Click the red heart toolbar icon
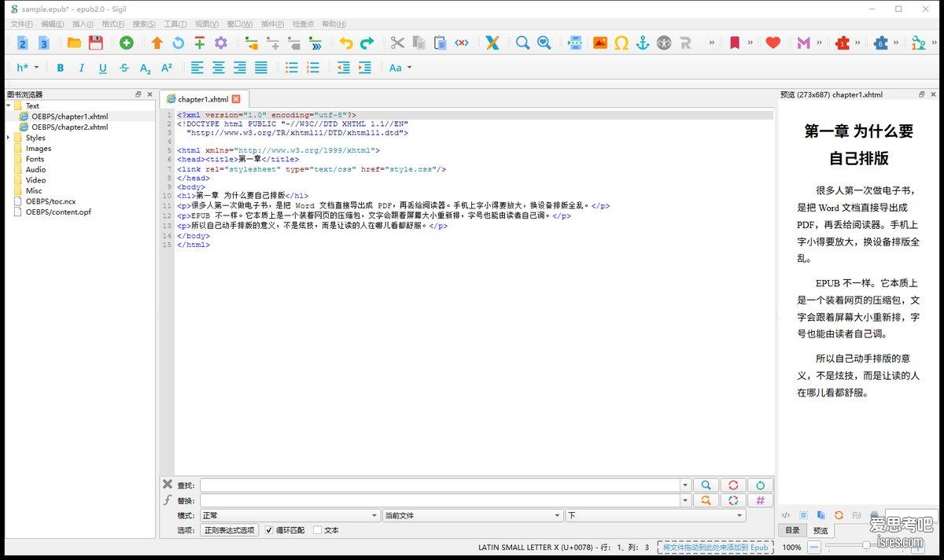This screenshot has width=944, height=560. click(773, 43)
